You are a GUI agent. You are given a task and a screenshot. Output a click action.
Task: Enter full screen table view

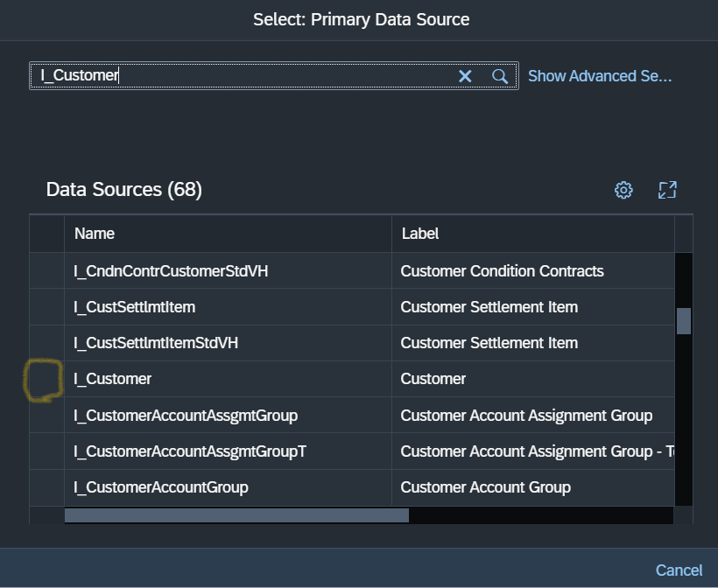point(667,190)
